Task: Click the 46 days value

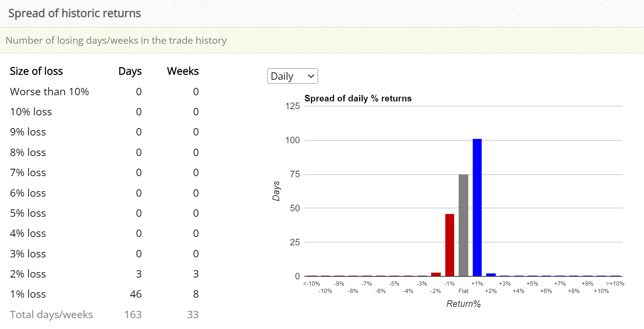Action: coord(136,294)
